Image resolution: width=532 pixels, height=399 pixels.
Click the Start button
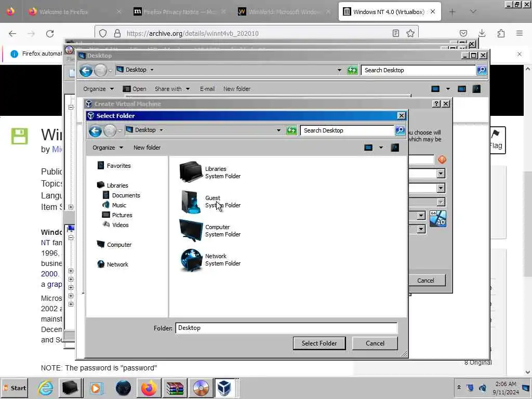pyautogui.click(x=15, y=388)
